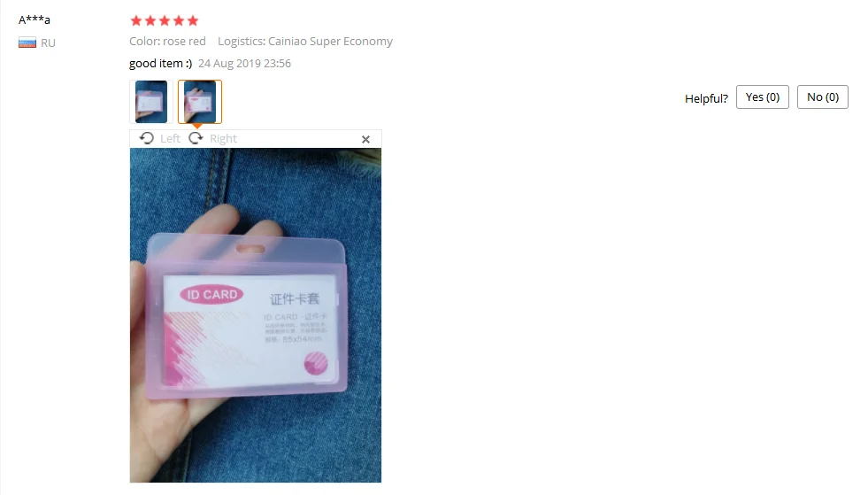Click the review date 24 Aug 2019

244,64
